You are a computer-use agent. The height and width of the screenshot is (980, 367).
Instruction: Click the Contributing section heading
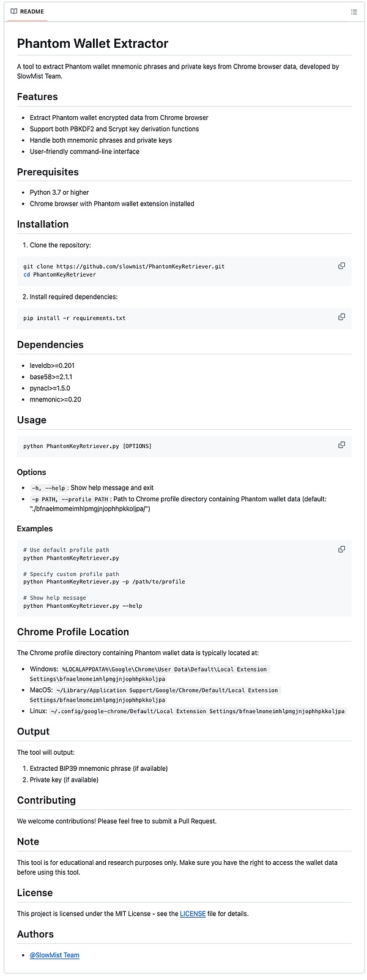46,800
